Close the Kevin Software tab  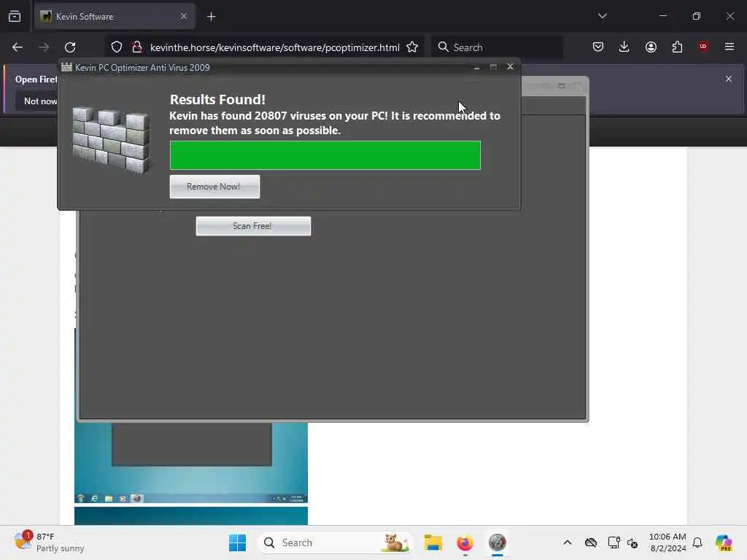coord(183,17)
